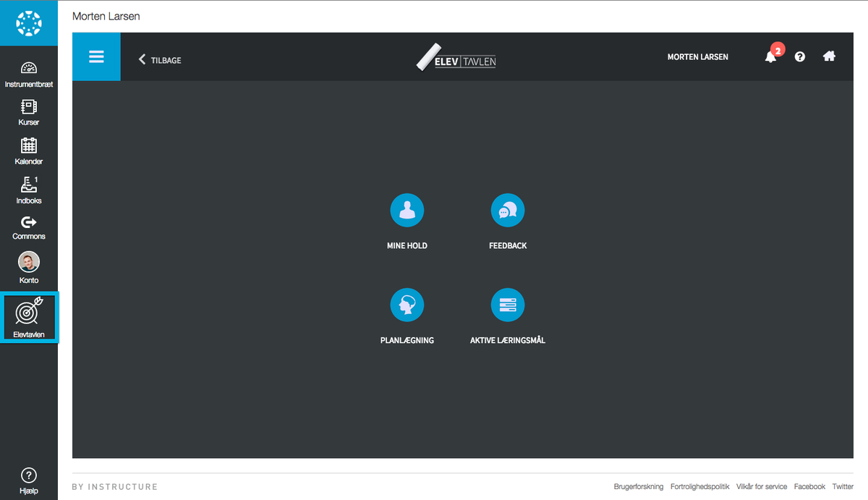Open the Instrumentbræt dashboard
868x500 pixels.
29,75
